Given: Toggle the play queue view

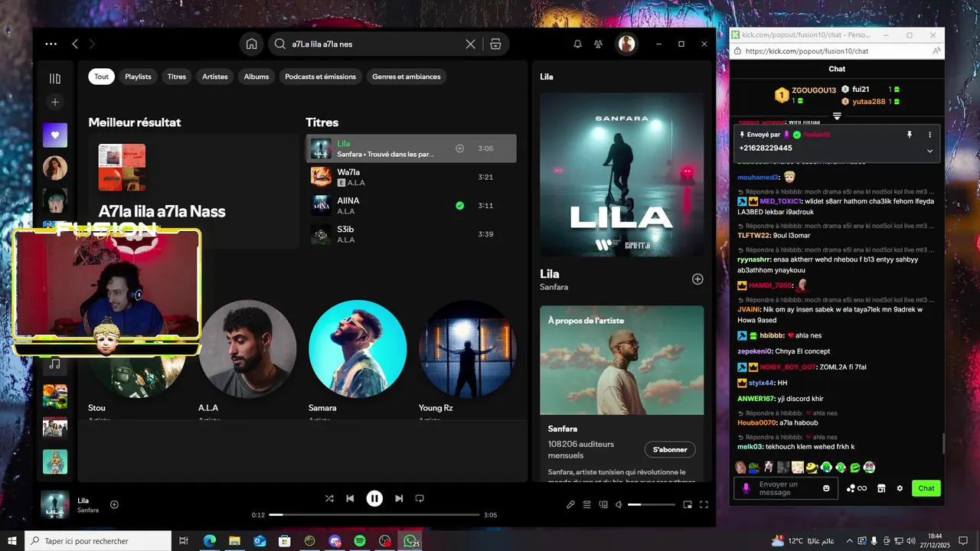Looking at the screenshot, I should point(587,504).
